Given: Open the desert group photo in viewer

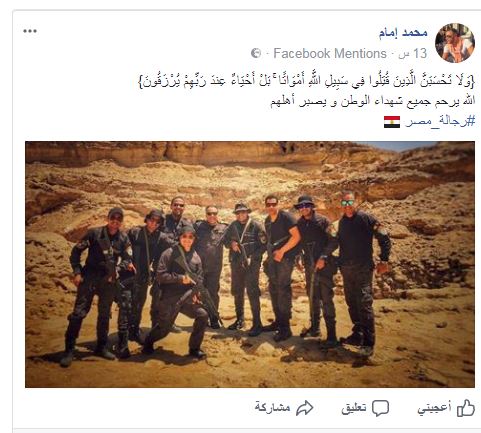Looking at the screenshot, I should tap(250, 264).
